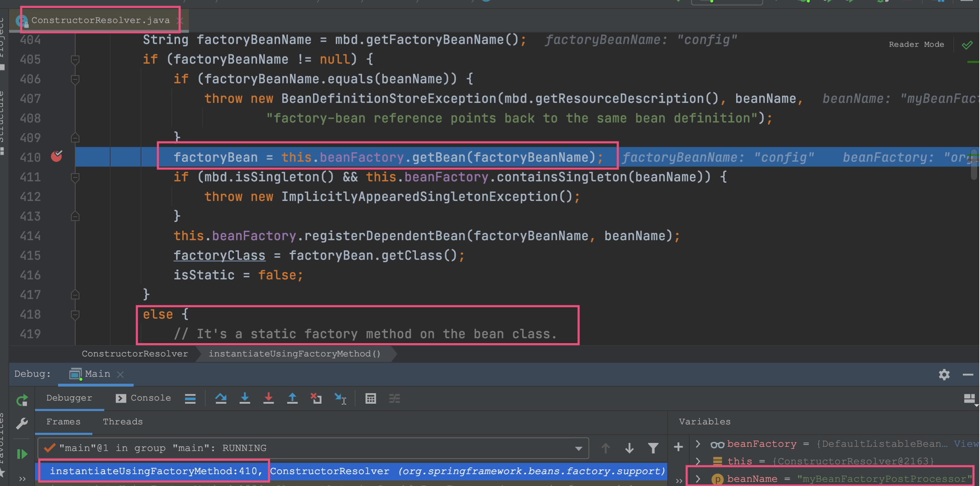Viewport: 980px width, 486px height.
Task: Collapse else block at line 418
Action: tap(75, 315)
